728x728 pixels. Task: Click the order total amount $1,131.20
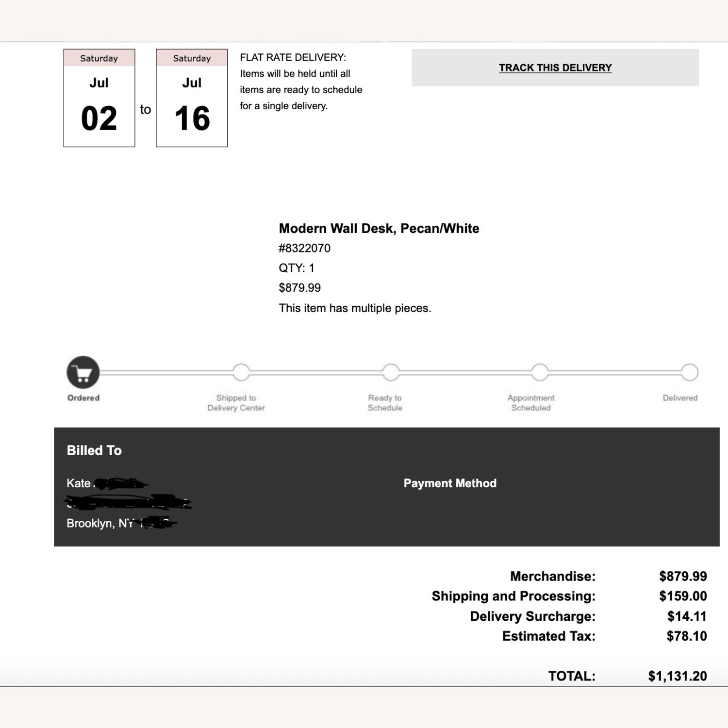[x=677, y=676]
